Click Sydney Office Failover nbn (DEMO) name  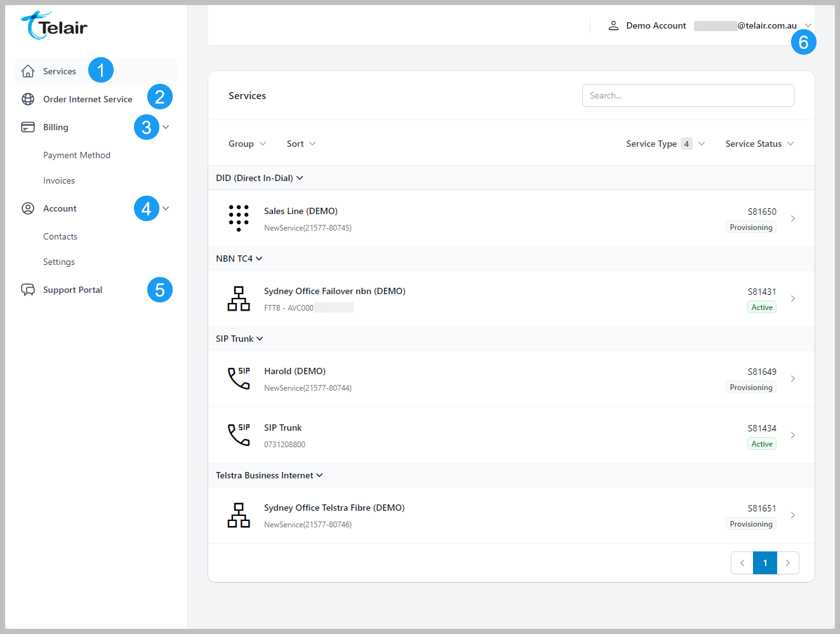pos(335,291)
